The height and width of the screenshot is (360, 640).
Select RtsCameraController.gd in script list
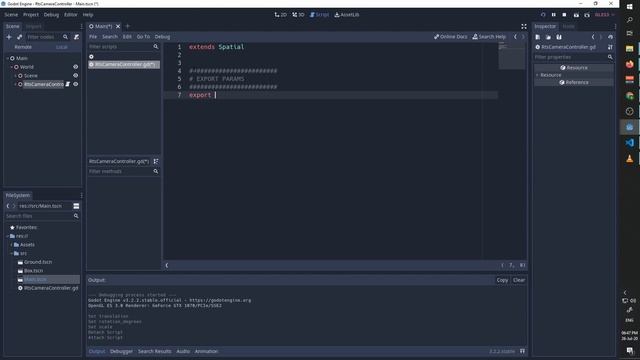pyautogui.click(x=124, y=64)
